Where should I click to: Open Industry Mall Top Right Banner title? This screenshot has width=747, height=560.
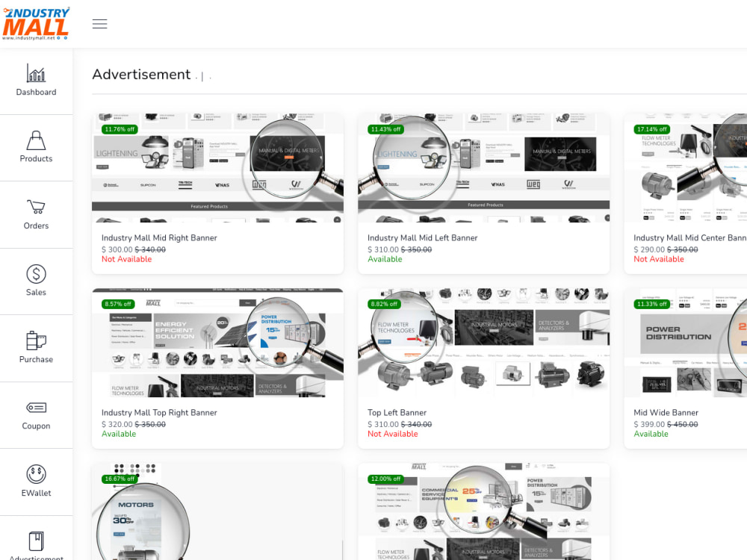pos(159,412)
